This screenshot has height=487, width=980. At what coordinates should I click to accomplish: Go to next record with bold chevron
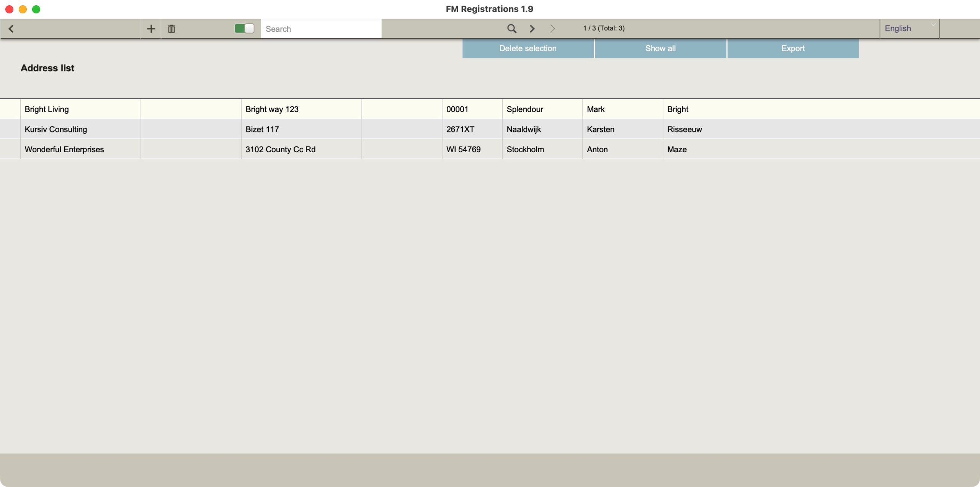pyautogui.click(x=532, y=29)
